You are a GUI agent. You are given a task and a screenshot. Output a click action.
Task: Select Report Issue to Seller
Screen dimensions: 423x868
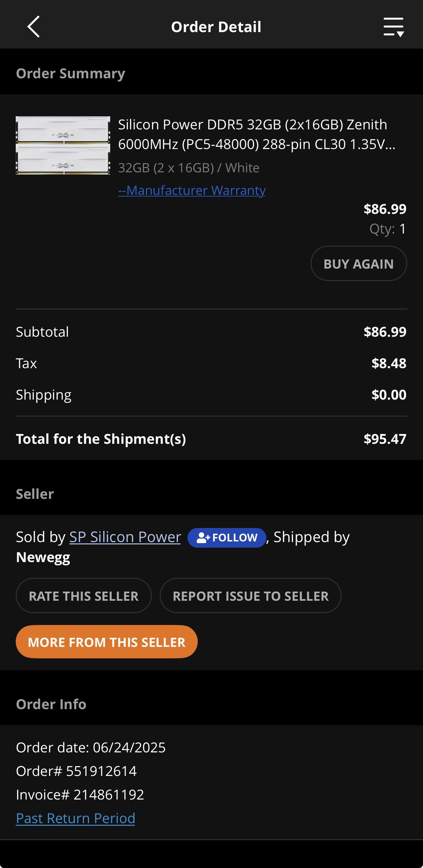250,596
